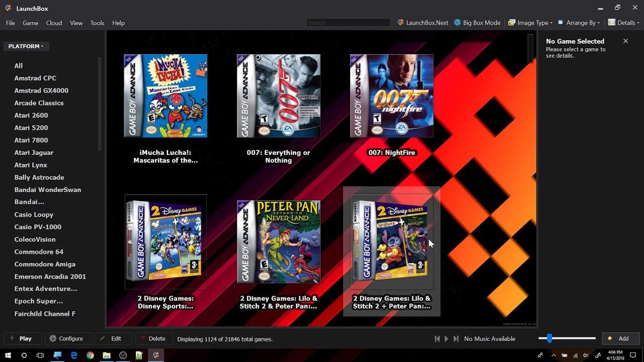Open the View menu

[x=76, y=23]
